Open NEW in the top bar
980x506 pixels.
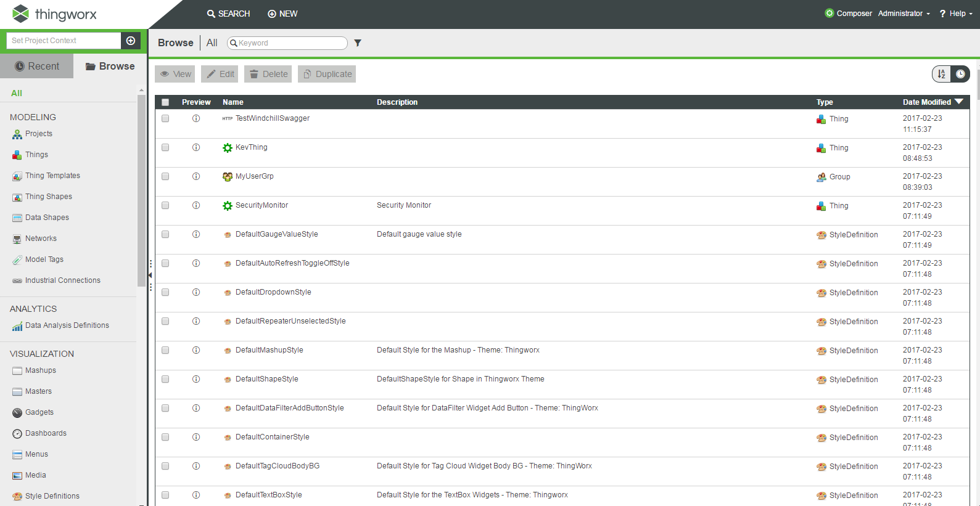(x=282, y=14)
